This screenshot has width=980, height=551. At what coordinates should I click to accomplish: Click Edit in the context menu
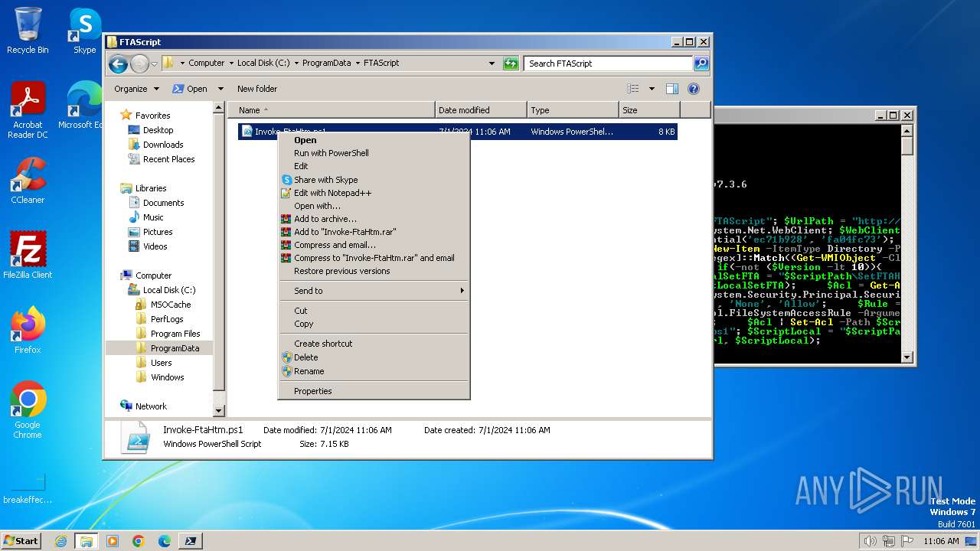pos(374,166)
